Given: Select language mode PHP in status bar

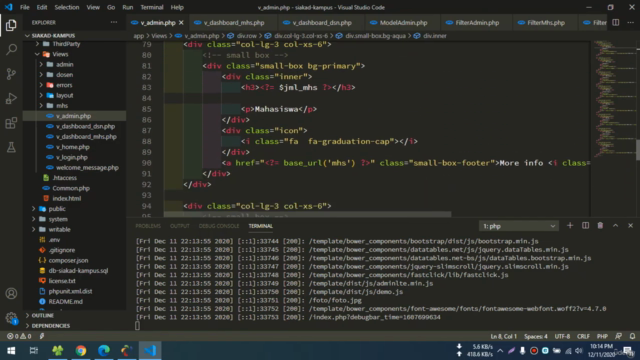Looking at the screenshot, I should click(x=602, y=336).
